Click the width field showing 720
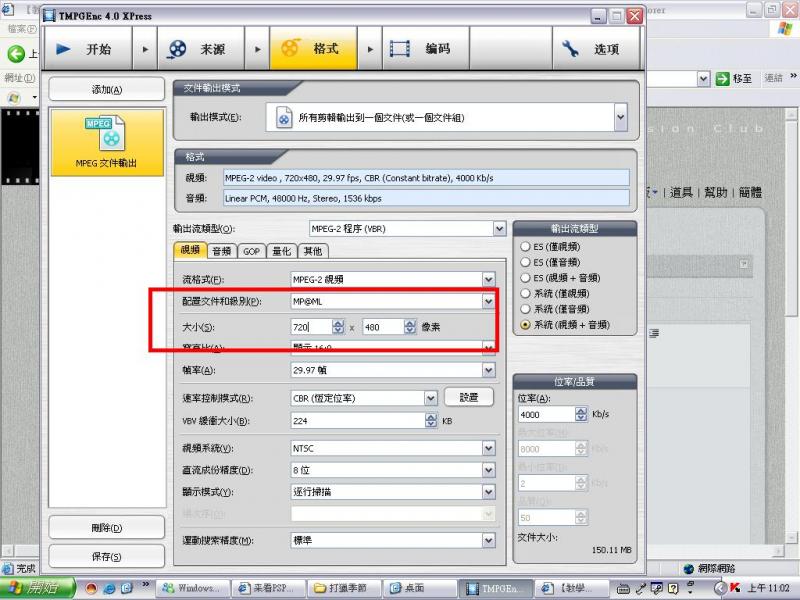 click(x=312, y=327)
